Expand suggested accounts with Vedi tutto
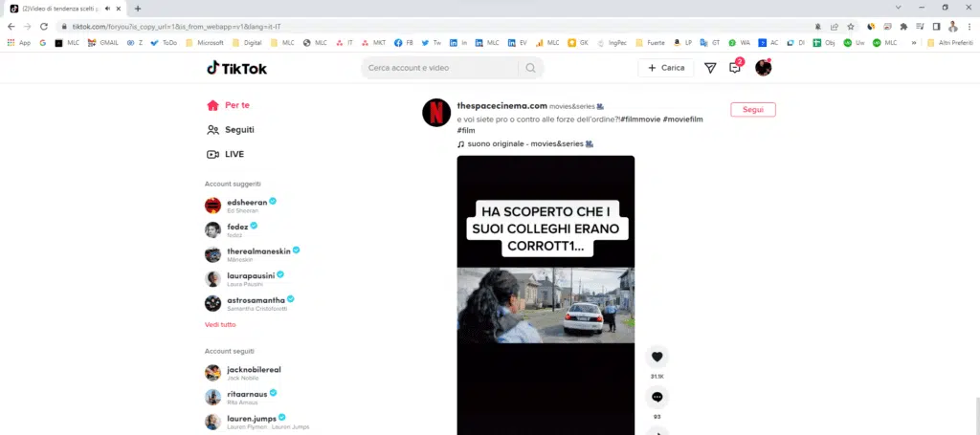The width and height of the screenshot is (980, 435). point(220,325)
